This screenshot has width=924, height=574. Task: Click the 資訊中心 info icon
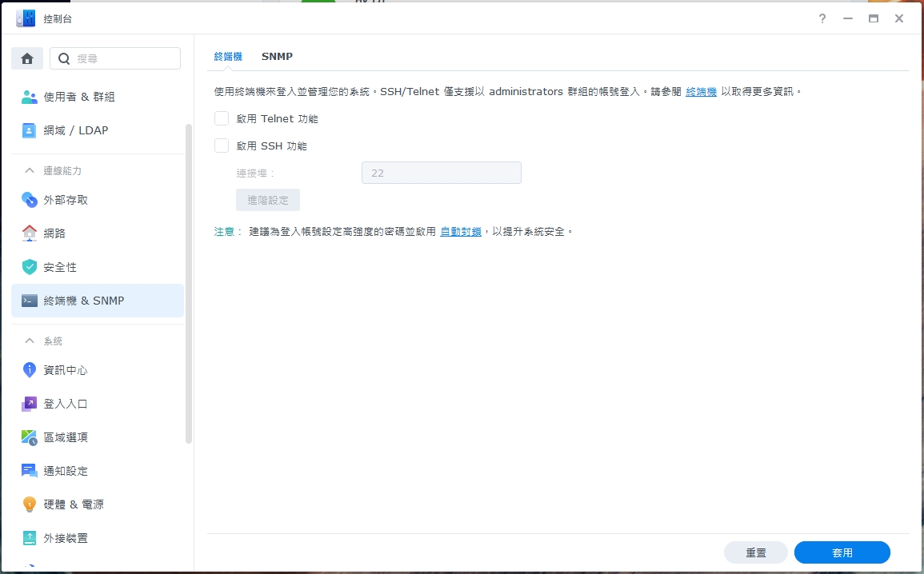[x=29, y=369]
